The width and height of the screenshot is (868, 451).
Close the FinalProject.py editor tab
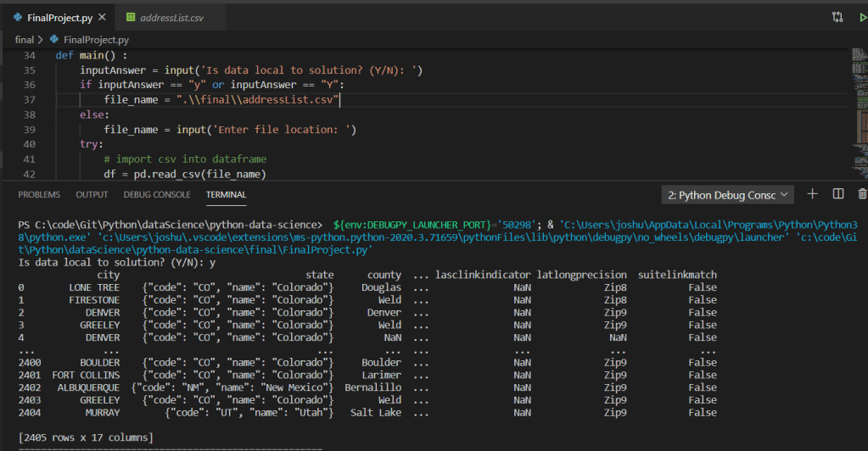pyautogui.click(x=102, y=17)
